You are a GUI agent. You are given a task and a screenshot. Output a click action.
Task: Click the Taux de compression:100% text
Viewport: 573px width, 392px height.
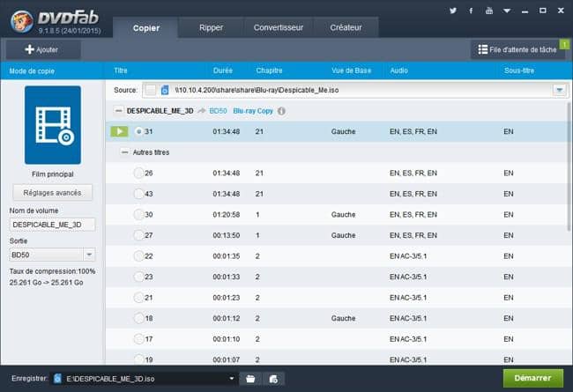coord(52,271)
